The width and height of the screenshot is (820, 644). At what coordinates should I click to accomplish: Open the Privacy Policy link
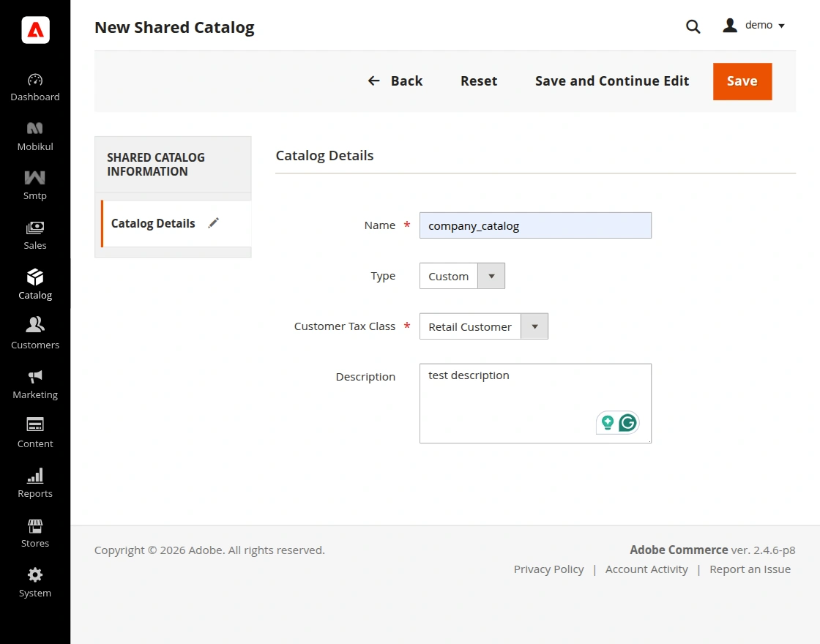[x=548, y=569]
